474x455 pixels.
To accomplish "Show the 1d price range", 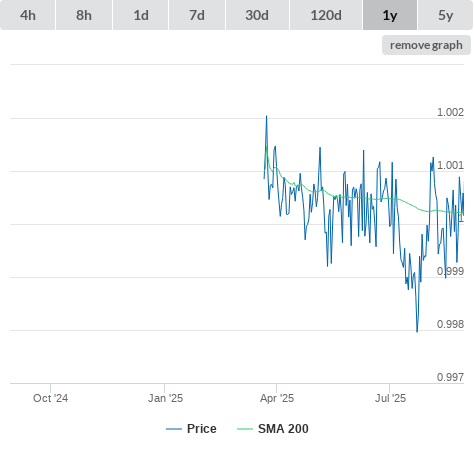I will click(141, 15).
